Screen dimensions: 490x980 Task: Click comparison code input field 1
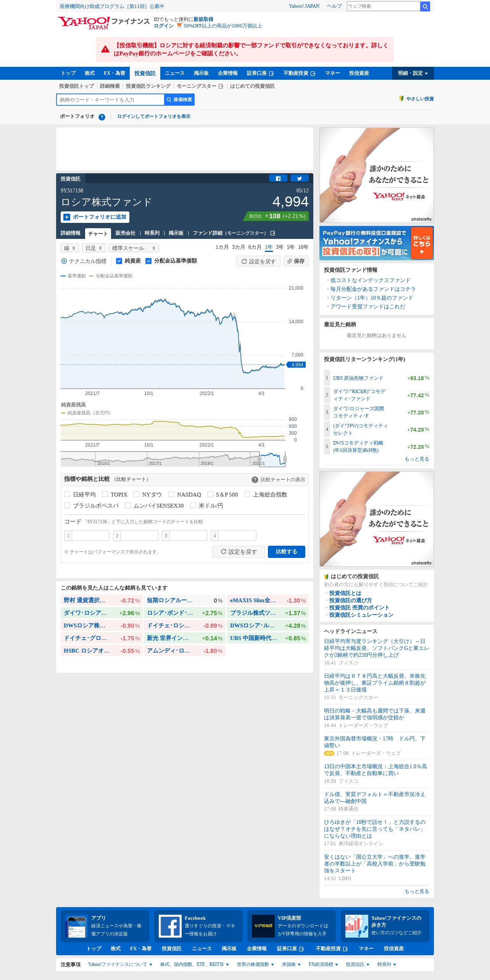click(91, 536)
